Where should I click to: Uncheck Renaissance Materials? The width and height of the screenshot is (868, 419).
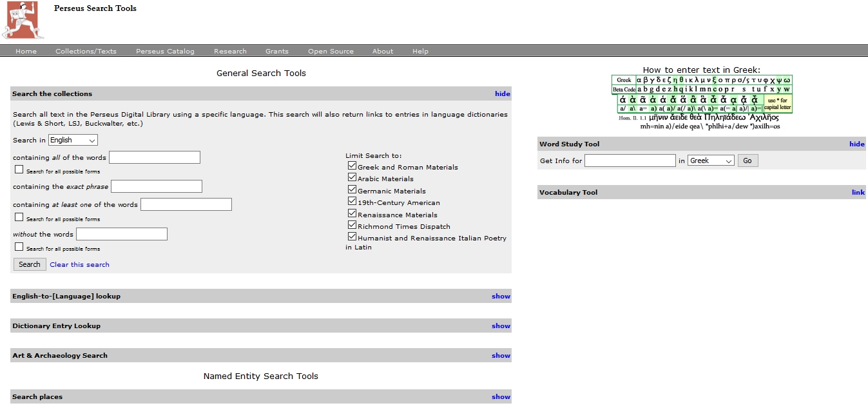click(x=352, y=213)
